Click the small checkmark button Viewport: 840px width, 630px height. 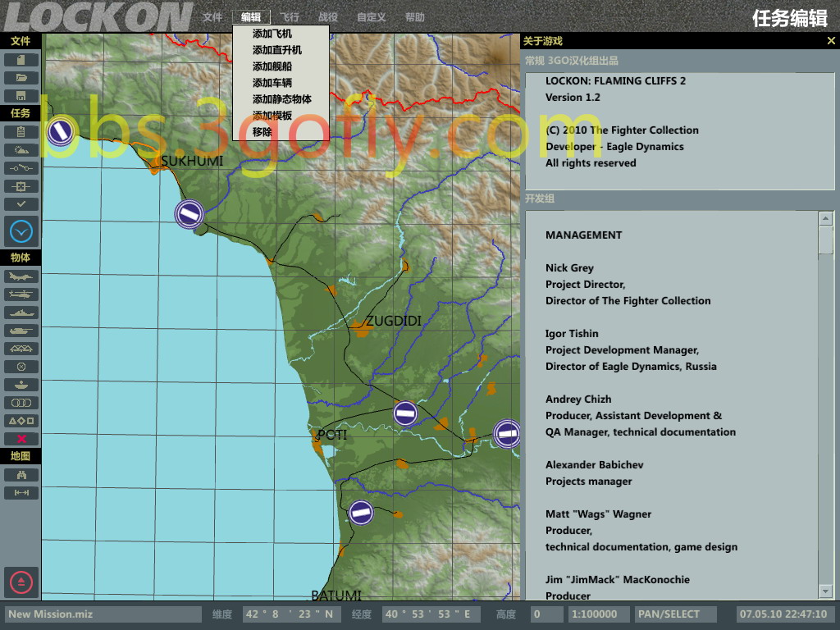21,204
